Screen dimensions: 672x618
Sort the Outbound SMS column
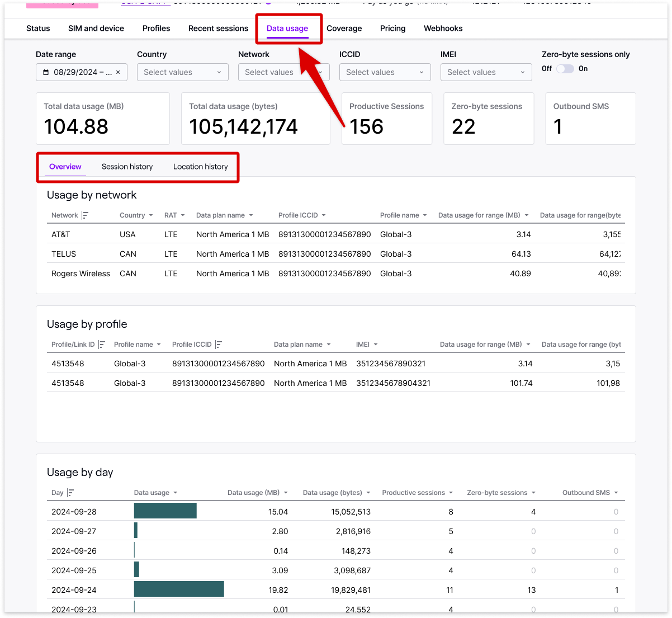click(617, 493)
